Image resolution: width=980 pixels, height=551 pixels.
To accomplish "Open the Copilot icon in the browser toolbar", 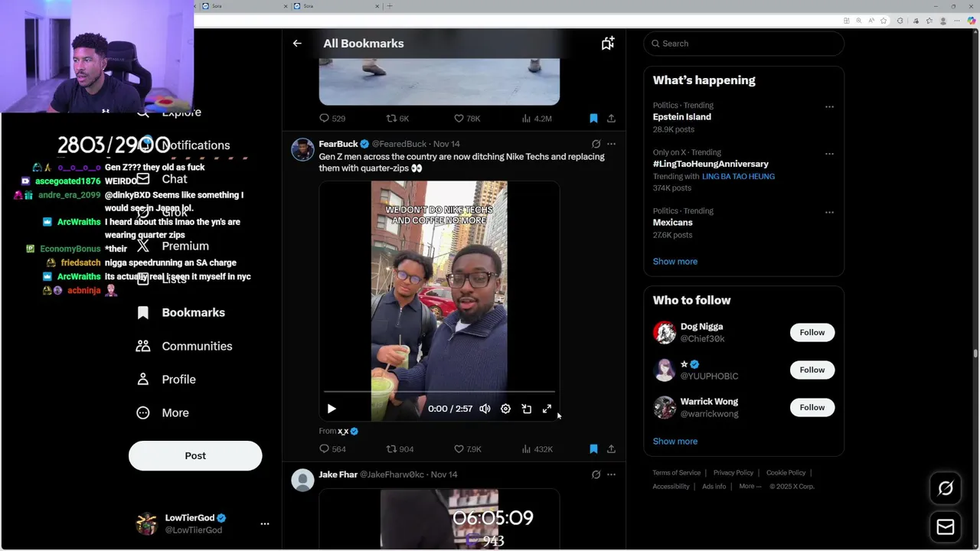I will pyautogui.click(x=972, y=21).
